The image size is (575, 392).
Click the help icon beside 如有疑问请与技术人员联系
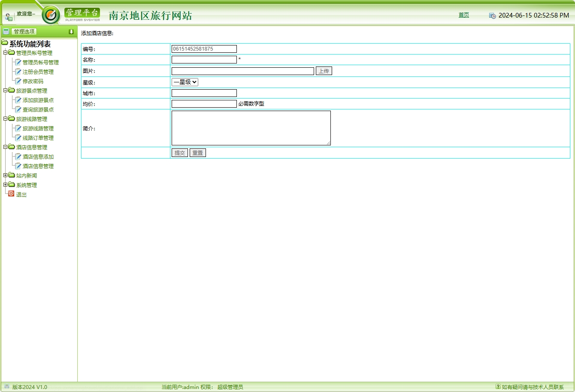pos(498,386)
